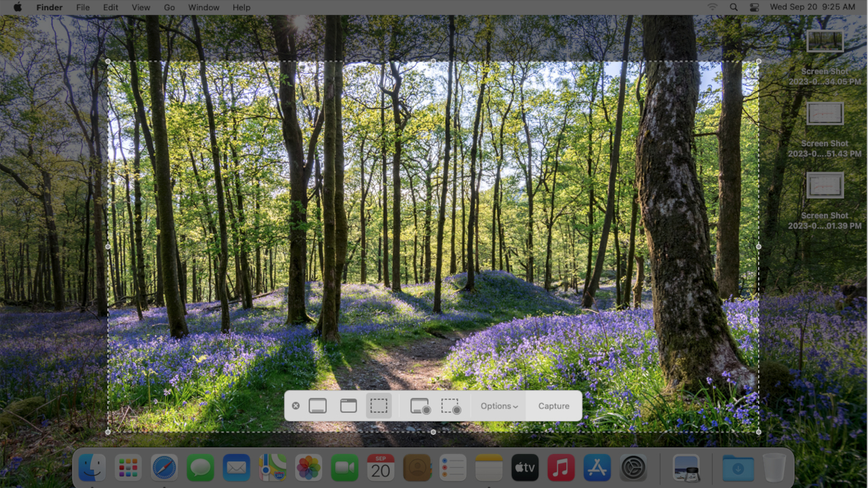Open the File menu
868x488 pixels.
83,7
